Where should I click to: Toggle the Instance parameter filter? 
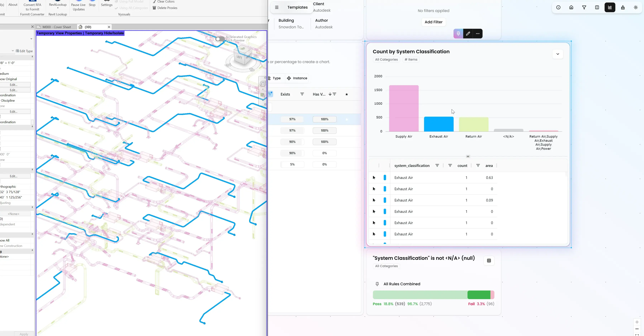297,78
